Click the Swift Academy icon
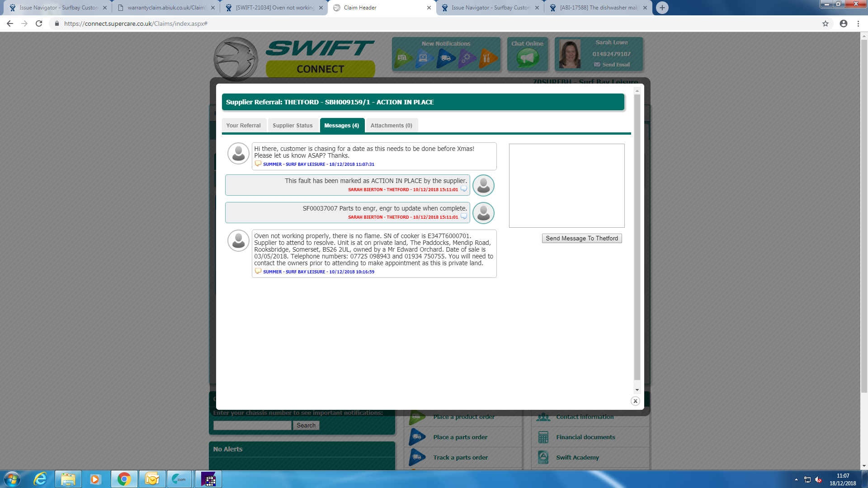The image size is (868, 488). pyautogui.click(x=543, y=457)
